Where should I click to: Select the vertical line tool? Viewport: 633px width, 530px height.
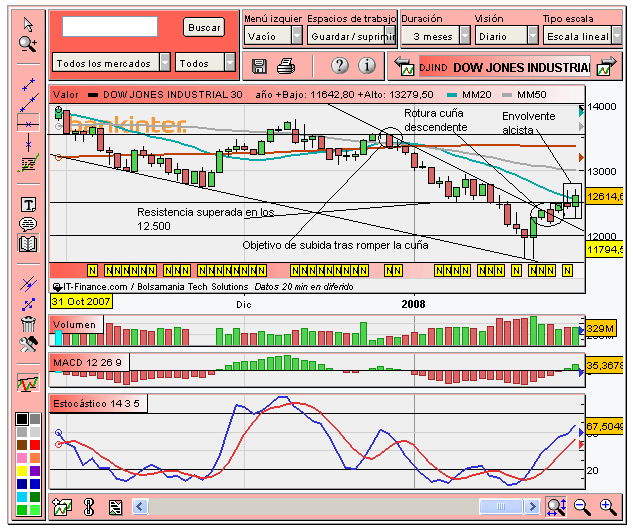pos(28,142)
